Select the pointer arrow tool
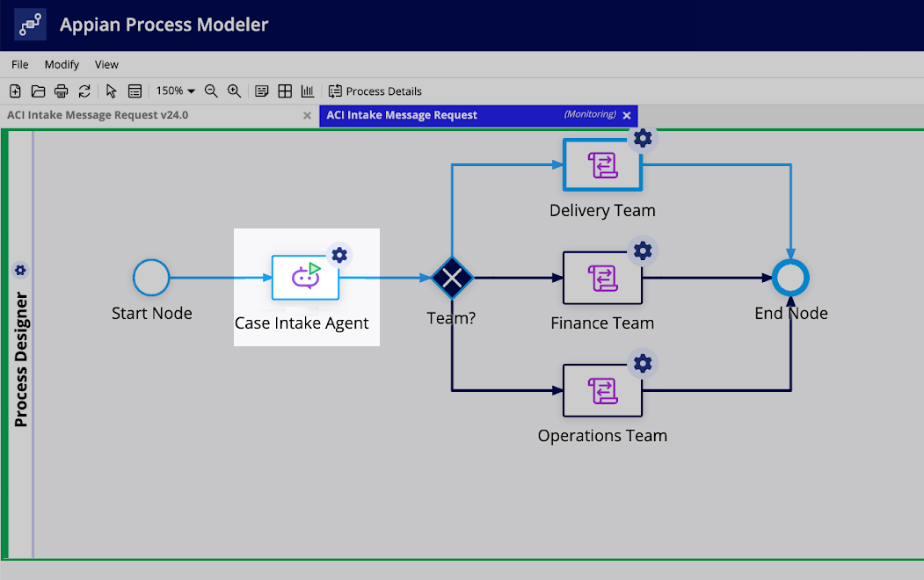This screenshot has width=924, height=580. [x=111, y=91]
